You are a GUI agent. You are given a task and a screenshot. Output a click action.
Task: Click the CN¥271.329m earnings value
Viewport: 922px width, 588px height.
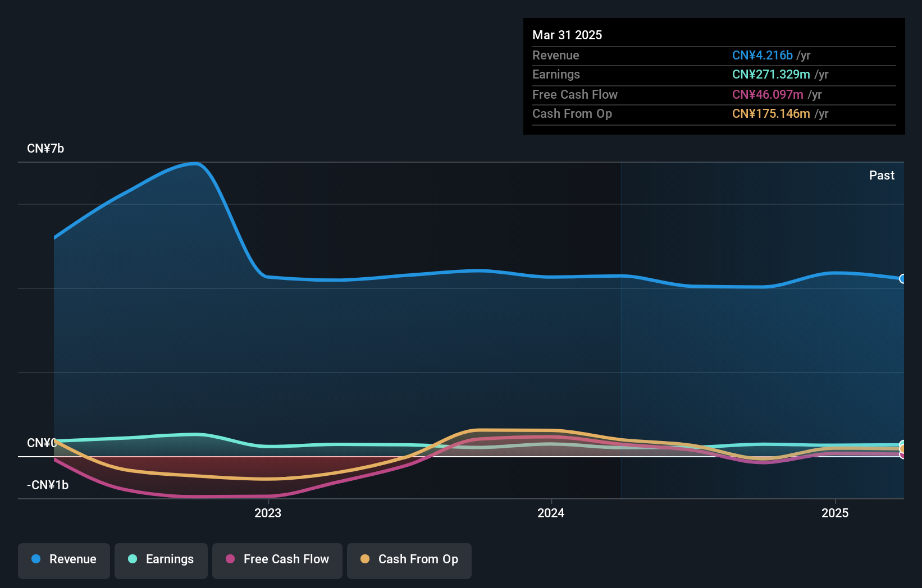[771, 74]
